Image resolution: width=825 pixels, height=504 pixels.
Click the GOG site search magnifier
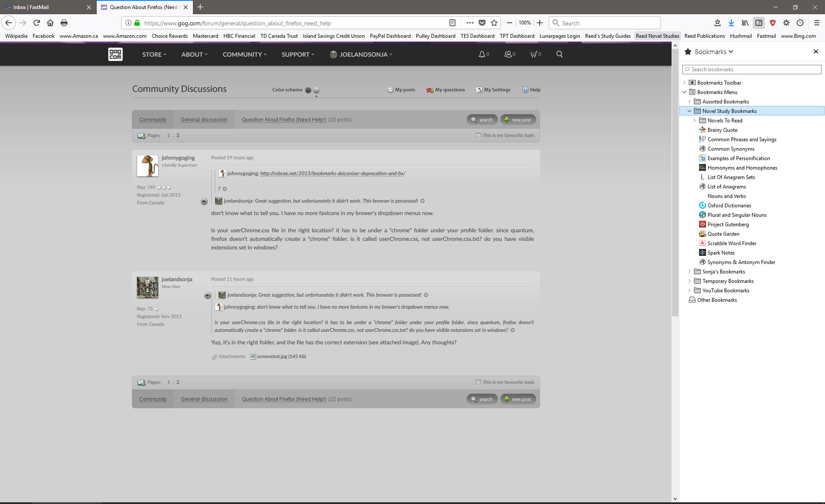coord(559,54)
